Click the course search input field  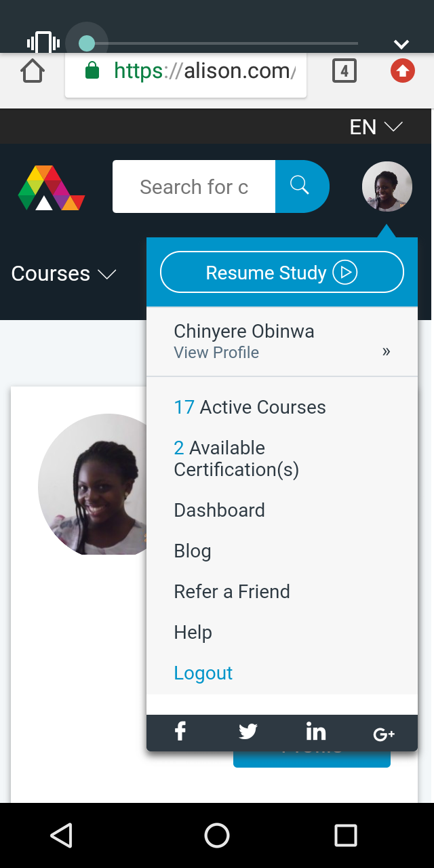click(194, 186)
